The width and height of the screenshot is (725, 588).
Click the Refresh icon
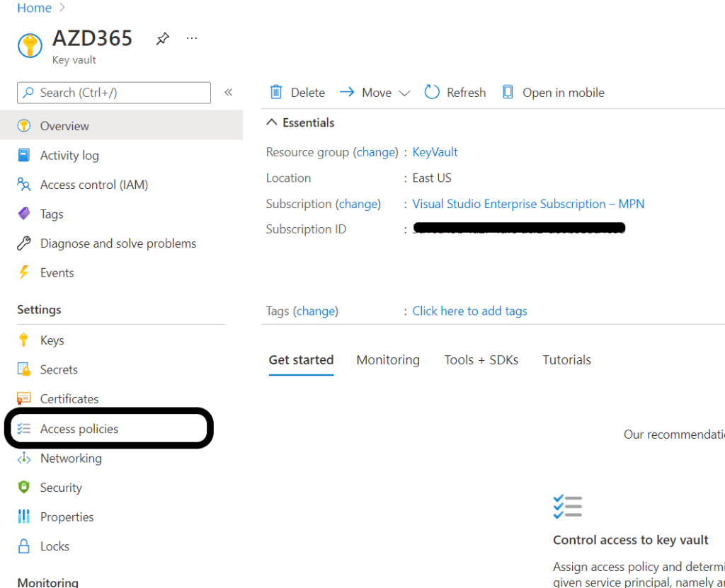[432, 93]
